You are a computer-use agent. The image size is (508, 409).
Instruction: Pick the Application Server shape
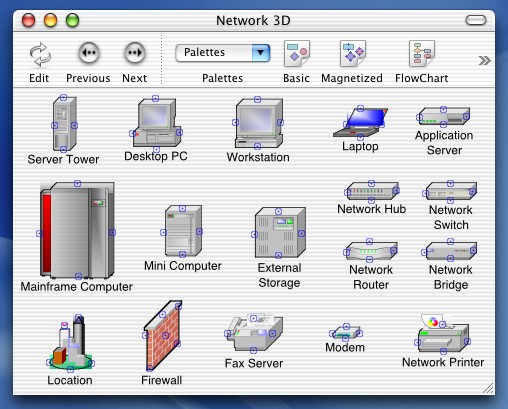coord(444,116)
